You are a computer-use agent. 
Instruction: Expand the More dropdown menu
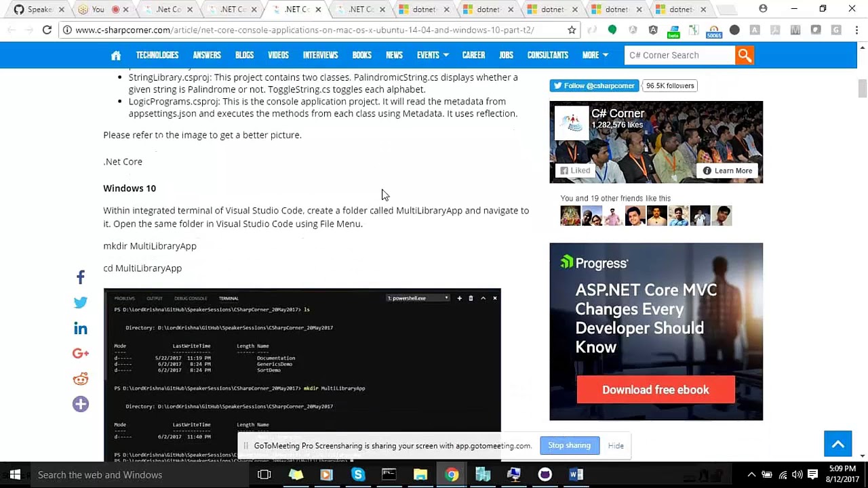point(595,56)
